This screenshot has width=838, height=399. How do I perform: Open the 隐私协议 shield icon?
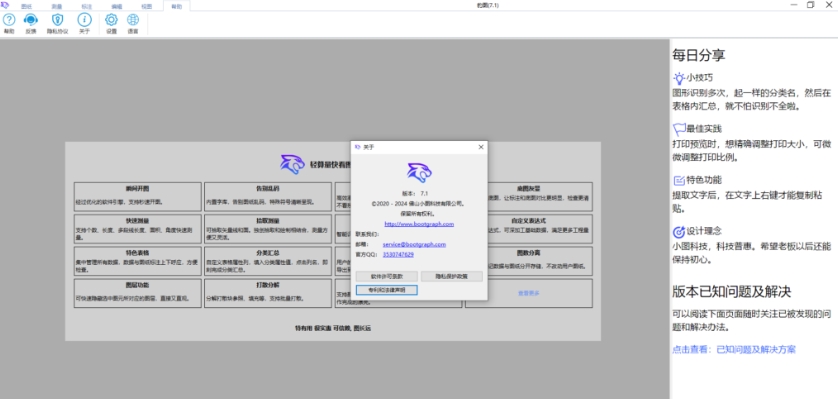(x=57, y=20)
